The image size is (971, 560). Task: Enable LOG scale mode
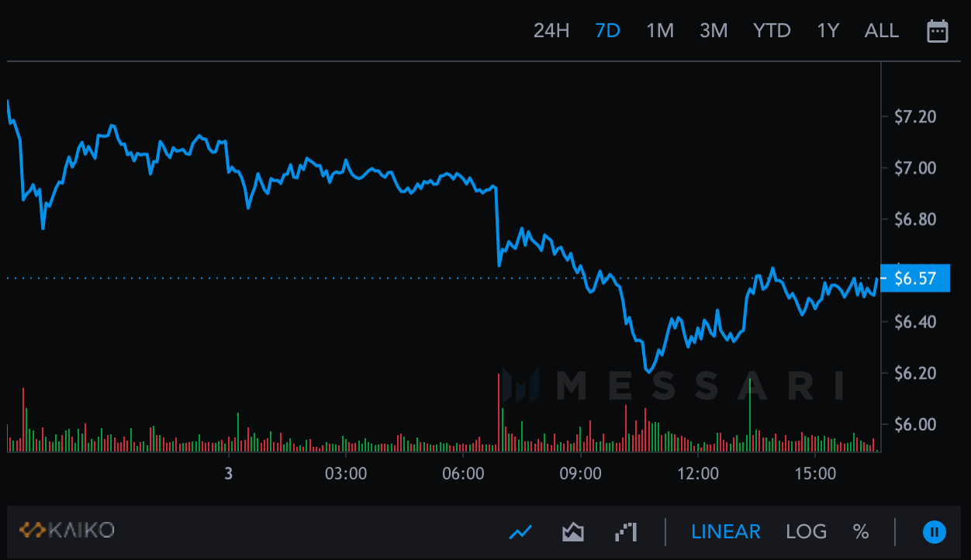[x=806, y=531]
